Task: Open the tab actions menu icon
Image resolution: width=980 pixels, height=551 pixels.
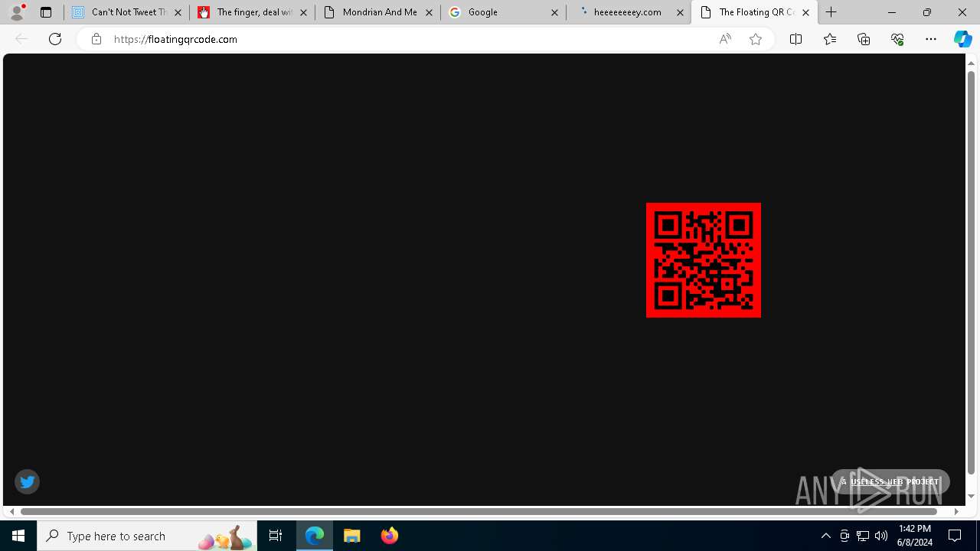Action: (x=46, y=12)
